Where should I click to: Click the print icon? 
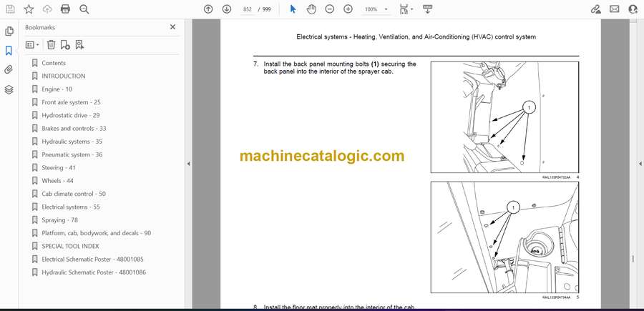(x=66, y=9)
